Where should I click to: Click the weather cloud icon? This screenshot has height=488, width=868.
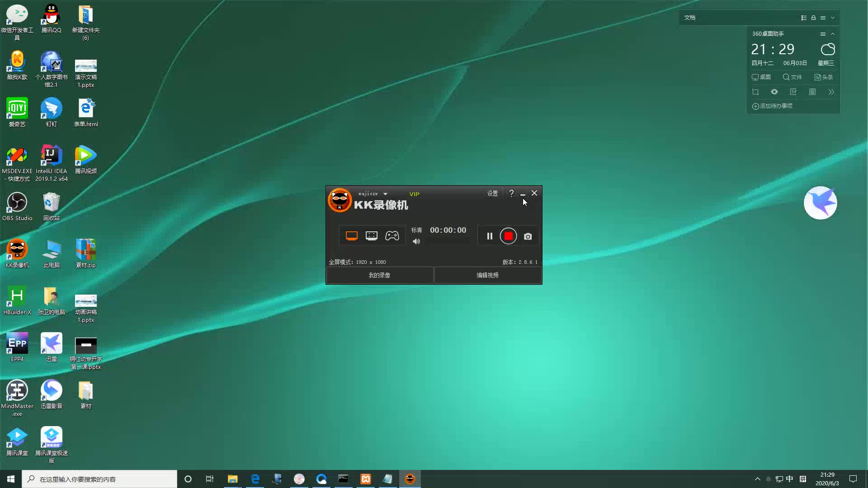[828, 49]
